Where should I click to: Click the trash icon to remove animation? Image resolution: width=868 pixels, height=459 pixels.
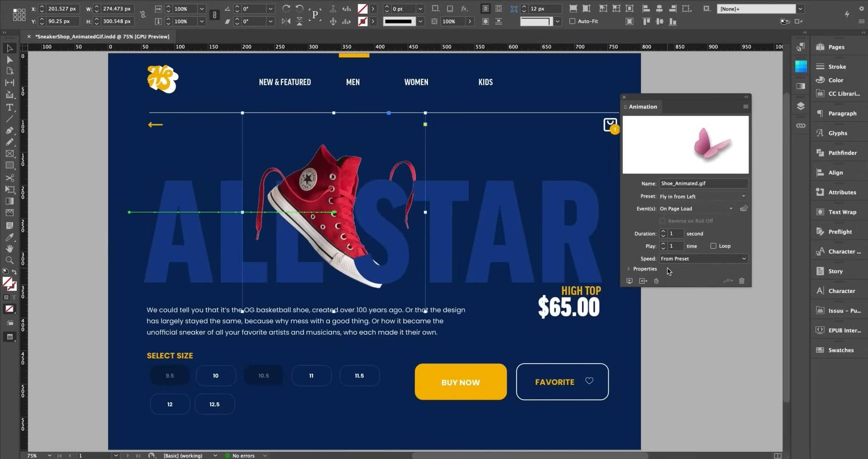(742, 281)
